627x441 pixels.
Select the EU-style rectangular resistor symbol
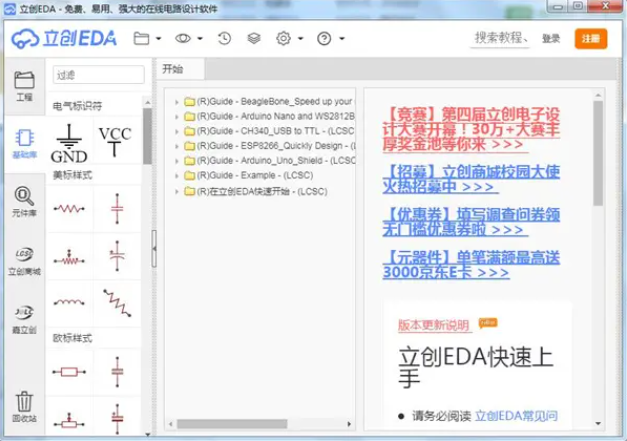point(69,372)
